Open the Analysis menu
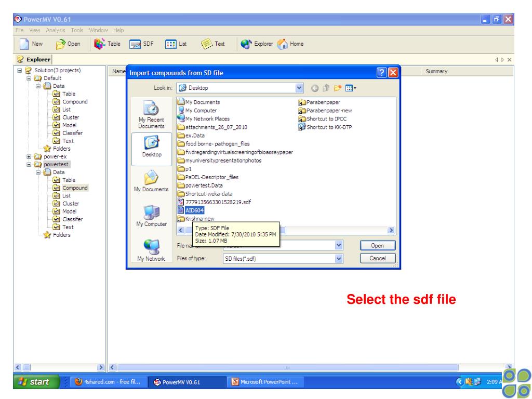Viewport: 532px width, 399px height. (55, 30)
